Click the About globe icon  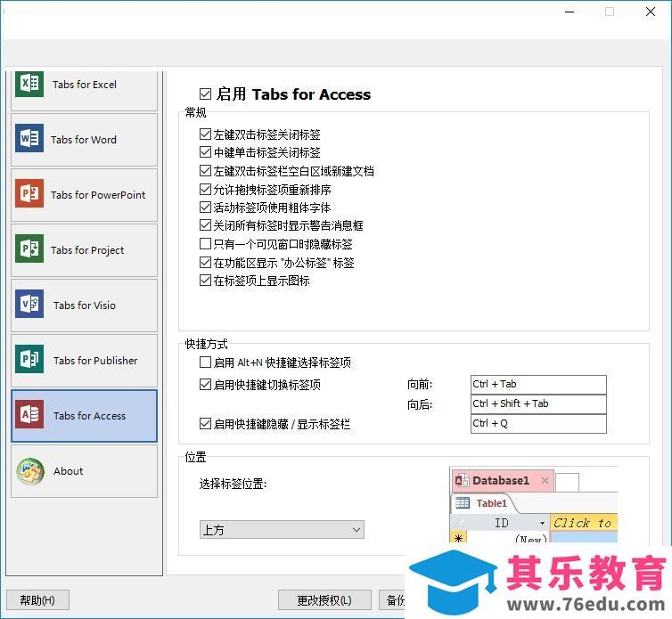click(x=30, y=471)
